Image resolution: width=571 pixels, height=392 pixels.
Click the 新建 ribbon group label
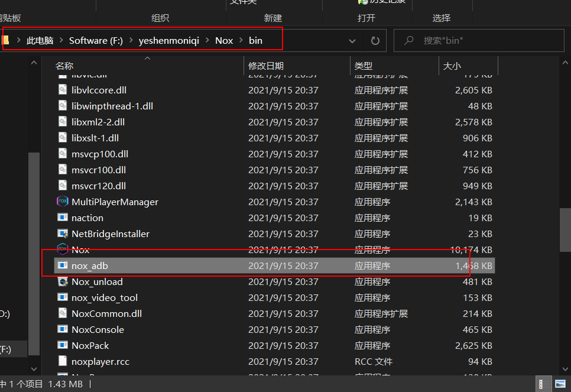[x=273, y=18]
